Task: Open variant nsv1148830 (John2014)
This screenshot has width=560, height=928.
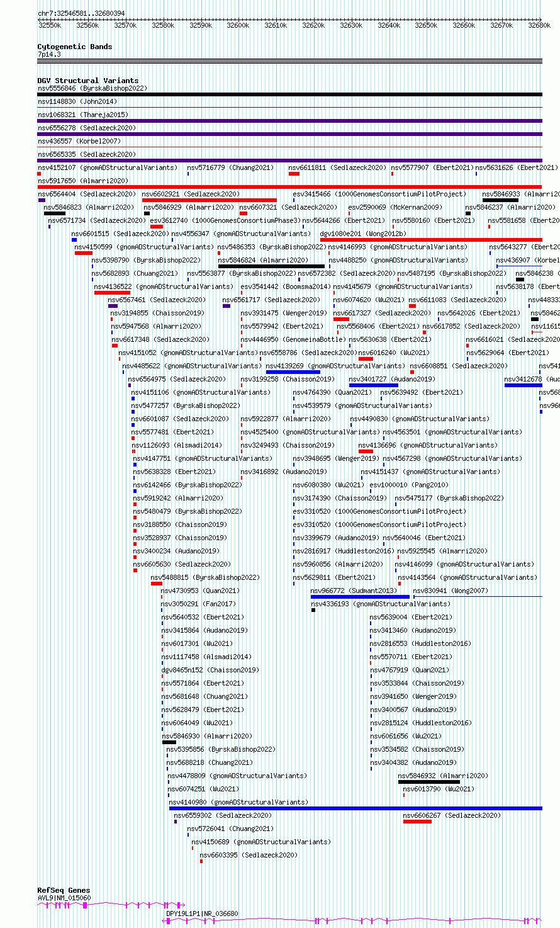Action: pyautogui.click(x=77, y=101)
